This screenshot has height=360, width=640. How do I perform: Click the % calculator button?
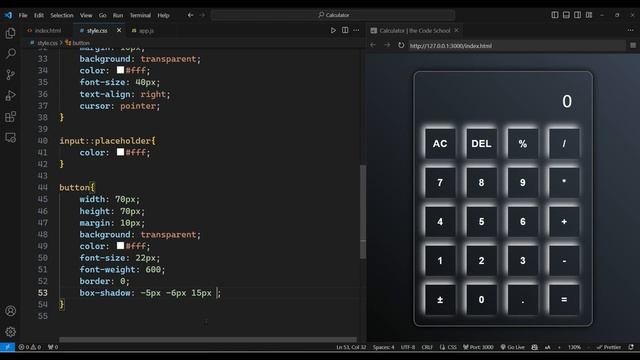pyautogui.click(x=522, y=144)
